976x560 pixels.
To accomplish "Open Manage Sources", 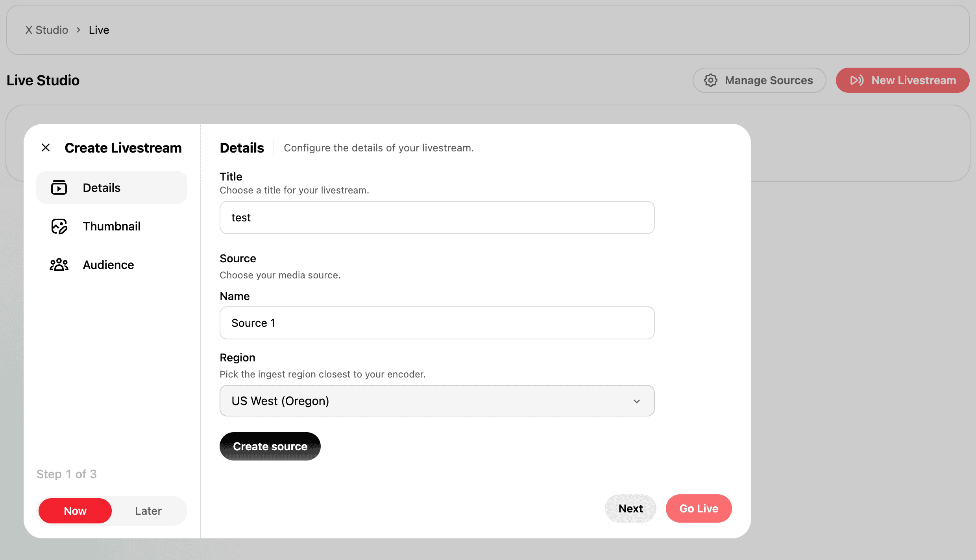I will tap(759, 80).
